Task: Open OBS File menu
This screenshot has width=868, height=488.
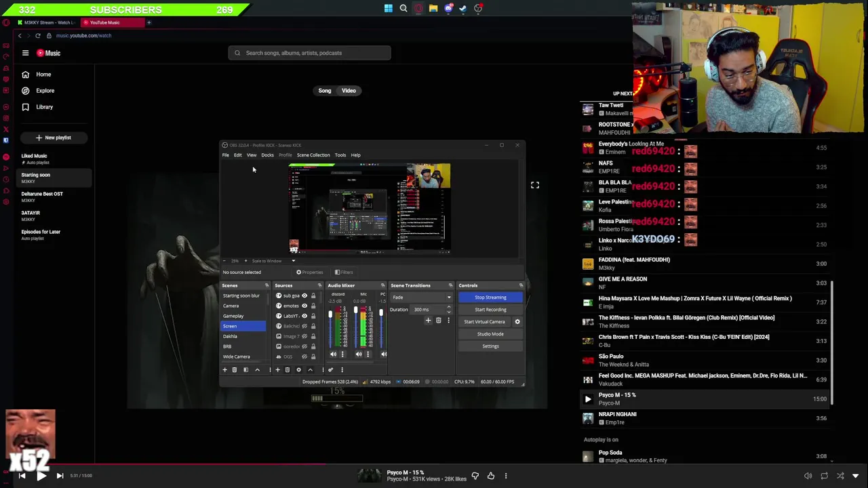Action: [x=226, y=155]
